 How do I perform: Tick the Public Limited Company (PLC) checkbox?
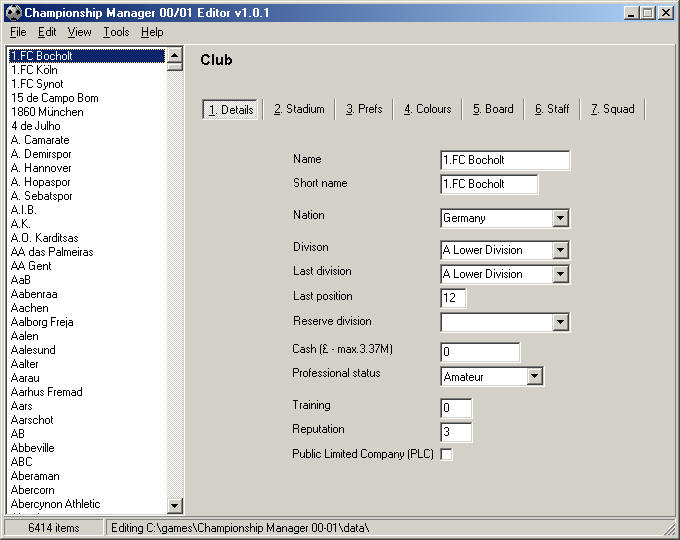446,454
